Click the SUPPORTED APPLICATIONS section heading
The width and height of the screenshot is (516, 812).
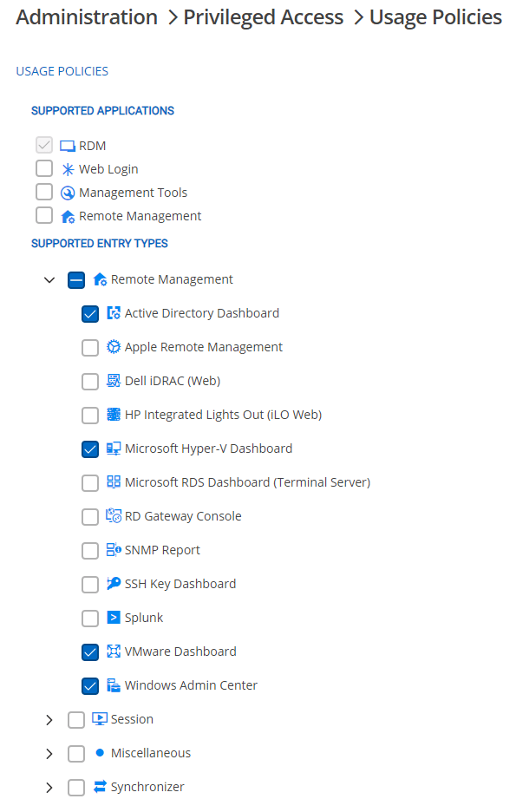(102, 111)
